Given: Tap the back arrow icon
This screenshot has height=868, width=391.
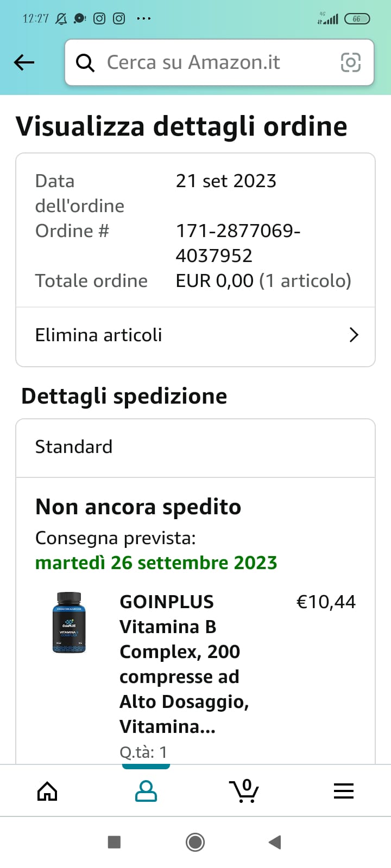Looking at the screenshot, I should tap(24, 62).
